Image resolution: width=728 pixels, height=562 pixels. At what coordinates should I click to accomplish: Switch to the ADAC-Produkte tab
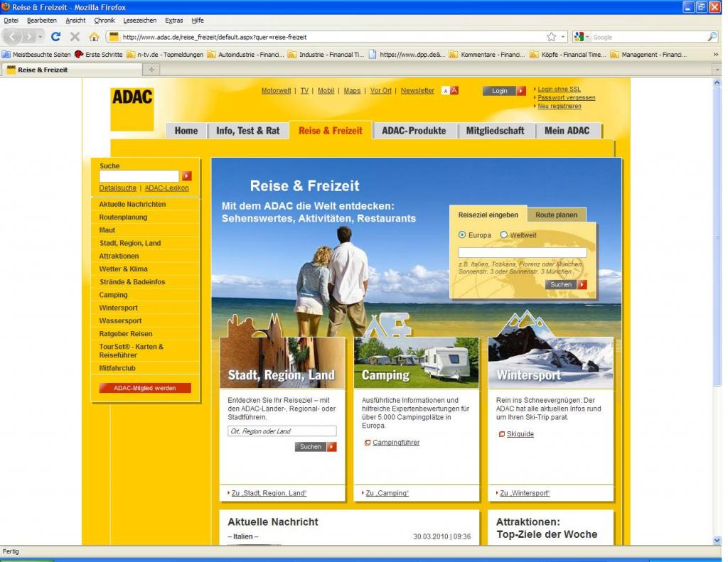(414, 131)
